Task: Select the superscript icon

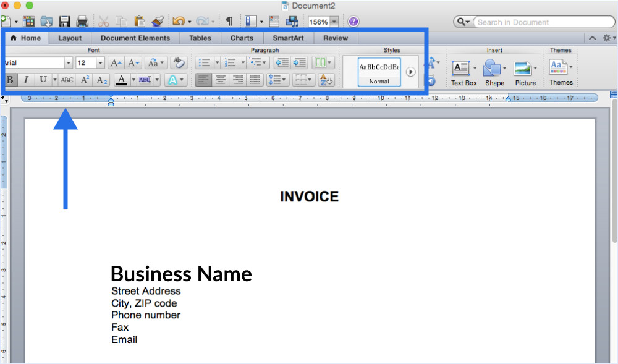Action: pyautogui.click(x=84, y=79)
